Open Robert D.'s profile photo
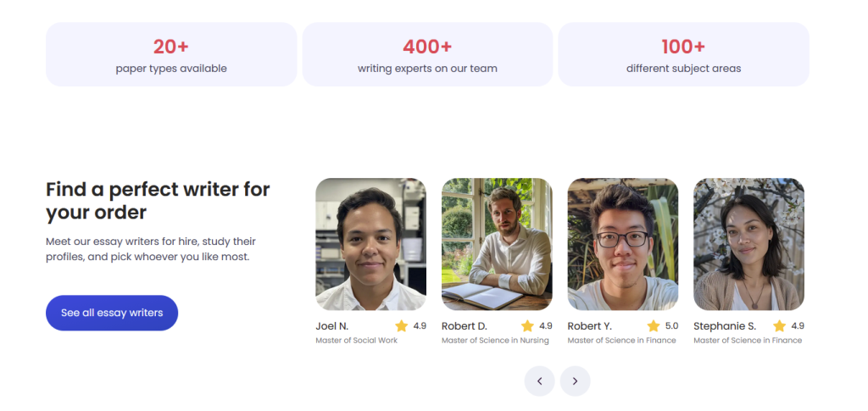Image resolution: width=868 pixels, height=411 pixels. point(497,244)
